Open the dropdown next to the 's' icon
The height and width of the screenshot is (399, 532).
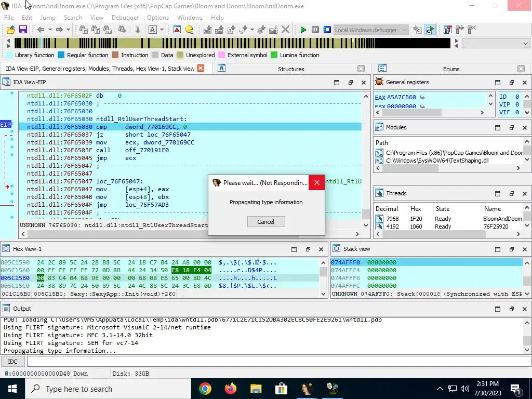[x=252, y=30]
